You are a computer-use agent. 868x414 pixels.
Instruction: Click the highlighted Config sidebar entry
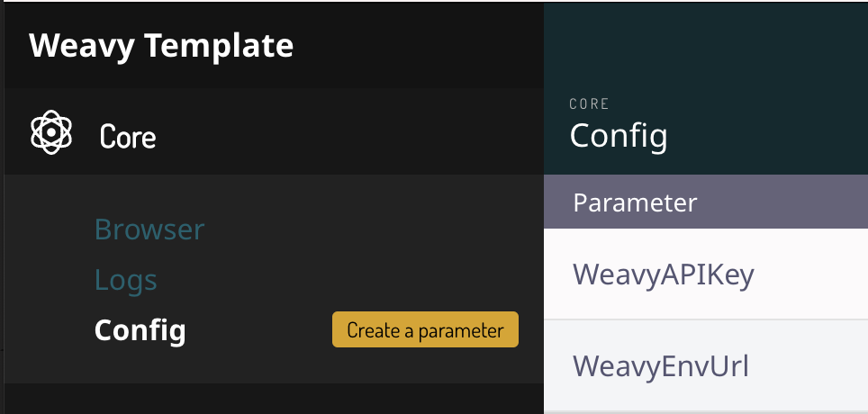click(x=140, y=330)
